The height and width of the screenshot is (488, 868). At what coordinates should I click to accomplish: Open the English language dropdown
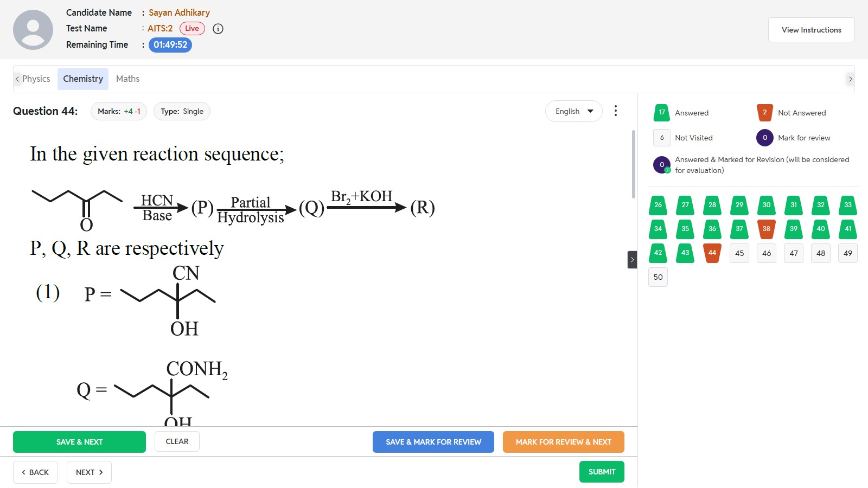point(574,111)
